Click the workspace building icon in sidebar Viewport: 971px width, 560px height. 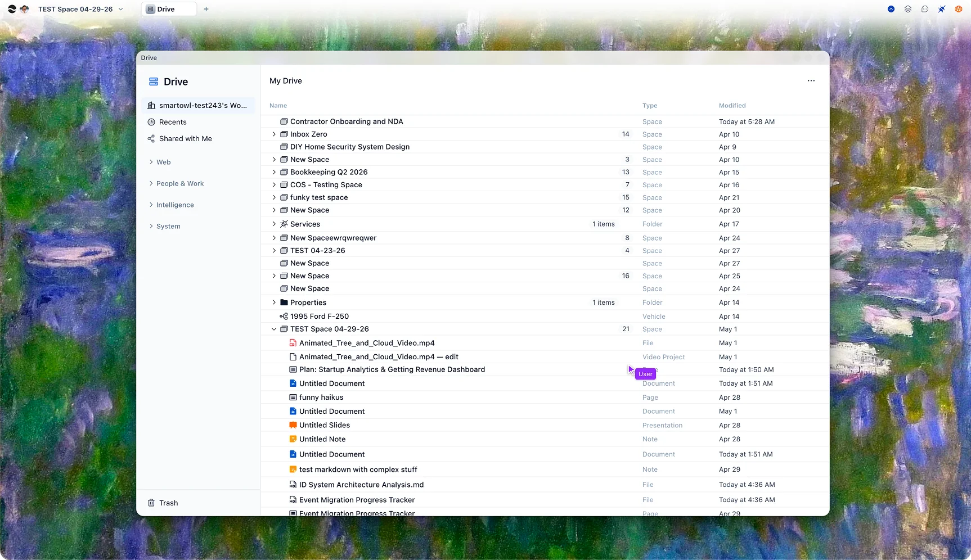tap(151, 105)
